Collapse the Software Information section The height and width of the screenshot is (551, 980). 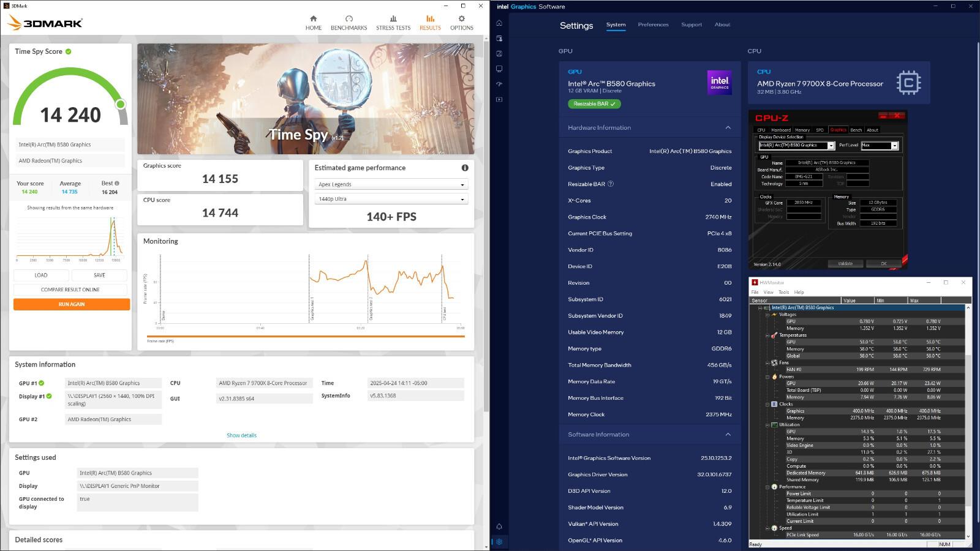(x=728, y=434)
